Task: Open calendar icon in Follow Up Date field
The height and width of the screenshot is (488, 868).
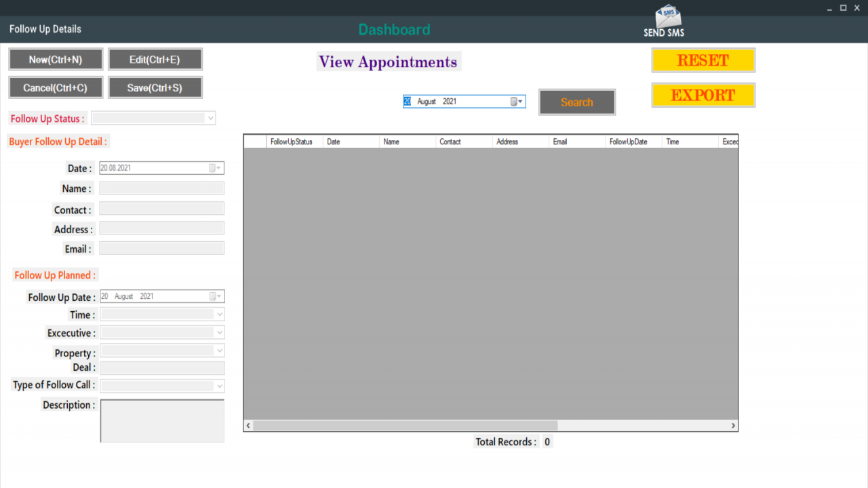Action: (214, 296)
